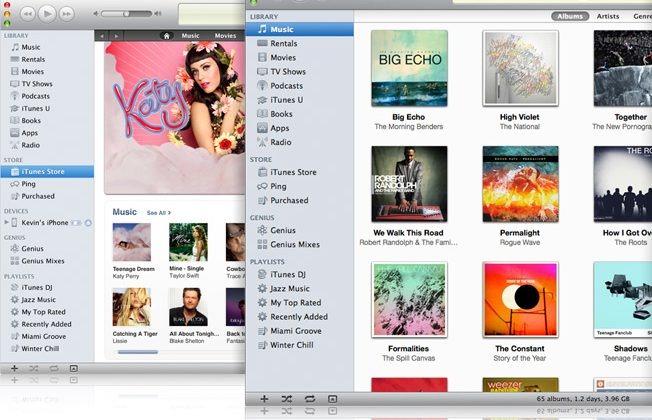Click the play button in the back window
The width and height of the screenshot is (652, 420).
[x=47, y=14]
